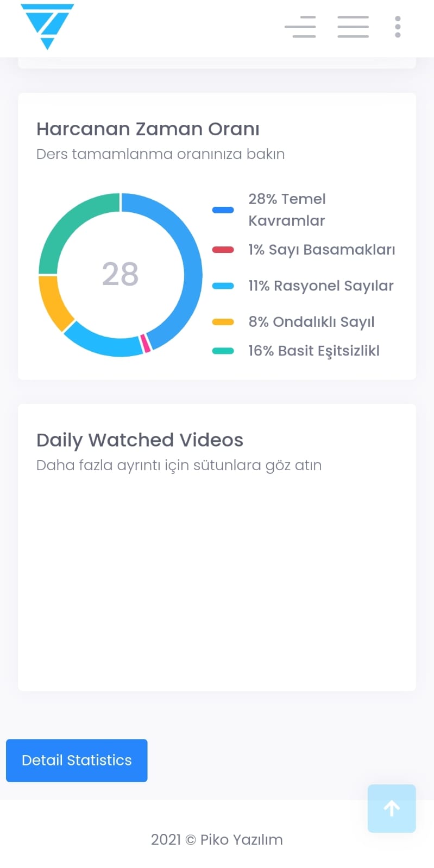Click the red Sayı Basamakları legend swatch
Viewport: 434px width, 868px height.
click(x=223, y=250)
